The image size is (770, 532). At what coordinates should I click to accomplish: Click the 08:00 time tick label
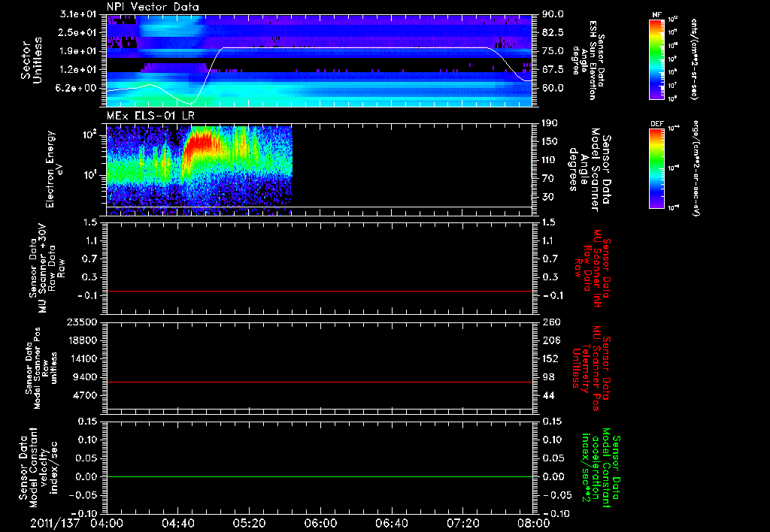coord(534,523)
